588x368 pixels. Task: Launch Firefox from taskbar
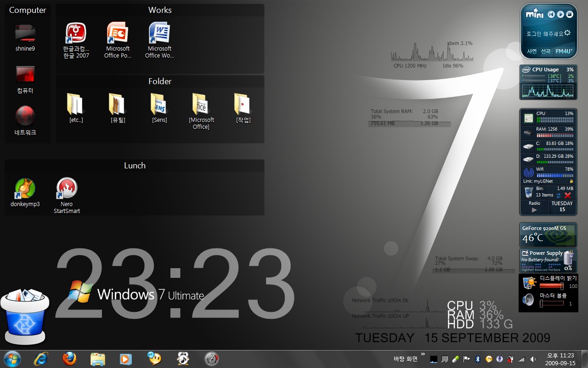pyautogui.click(x=69, y=359)
